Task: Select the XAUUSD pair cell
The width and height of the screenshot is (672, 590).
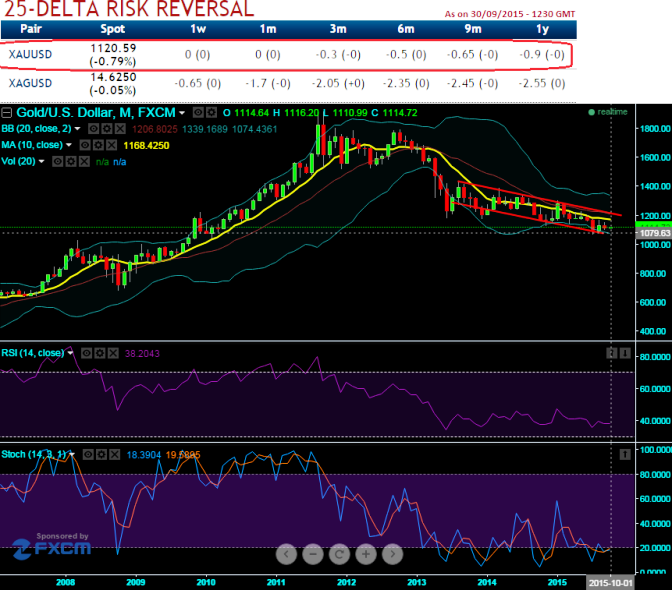Action: [x=30, y=54]
